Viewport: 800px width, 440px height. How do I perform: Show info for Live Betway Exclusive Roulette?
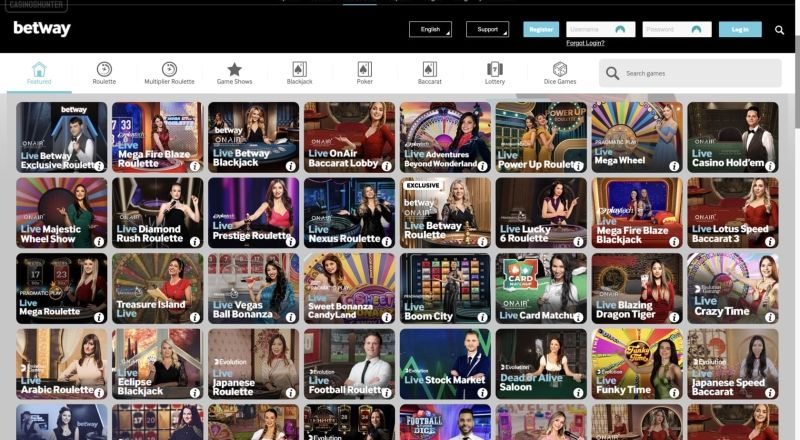click(x=99, y=166)
